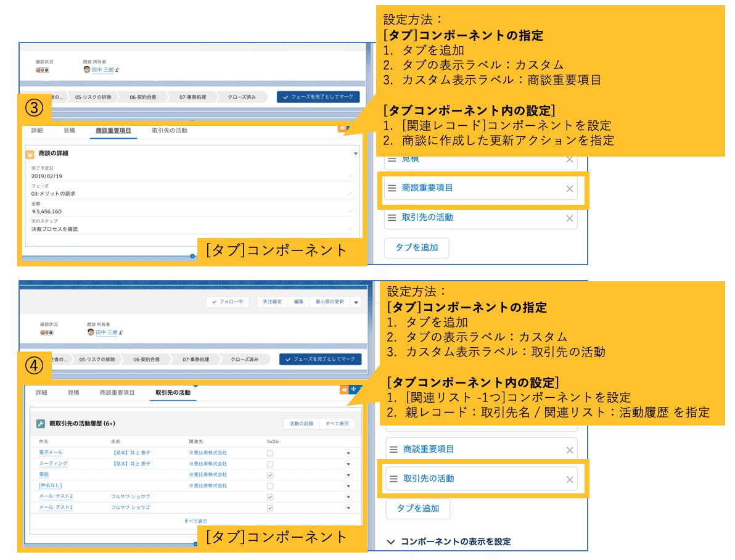Image resolution: width=735 pixels, height=560 pixels.
Task: Click the 編集 button
Action: coord(299,302)
